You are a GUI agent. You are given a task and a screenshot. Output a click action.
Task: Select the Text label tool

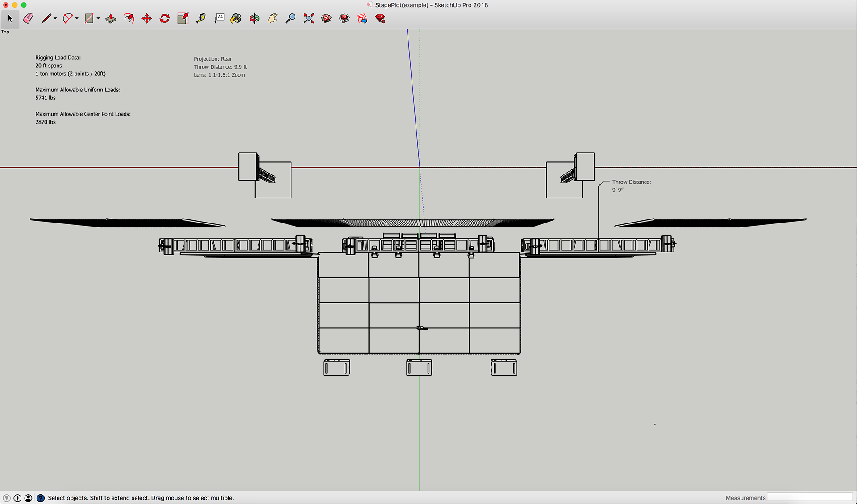click(219, 18)
